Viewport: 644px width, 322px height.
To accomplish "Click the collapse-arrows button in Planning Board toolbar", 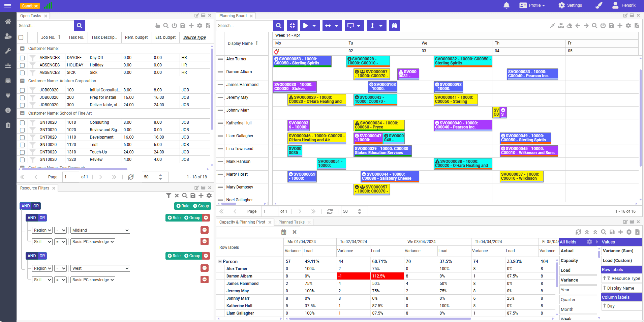I will coord(292,26).
